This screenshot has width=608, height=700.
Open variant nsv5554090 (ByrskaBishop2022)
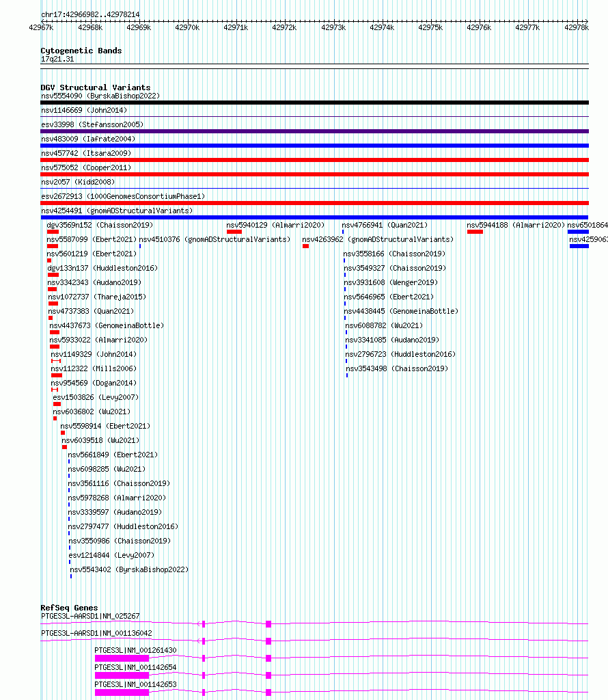click(x=100, y=96)
